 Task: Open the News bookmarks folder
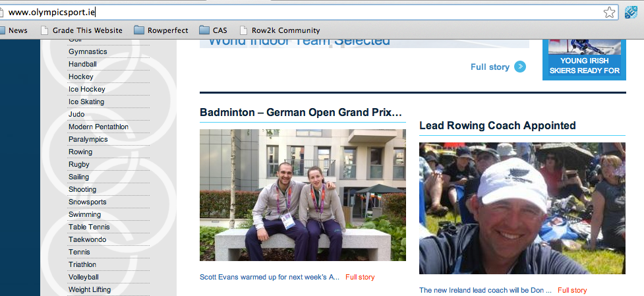(13, 30)
